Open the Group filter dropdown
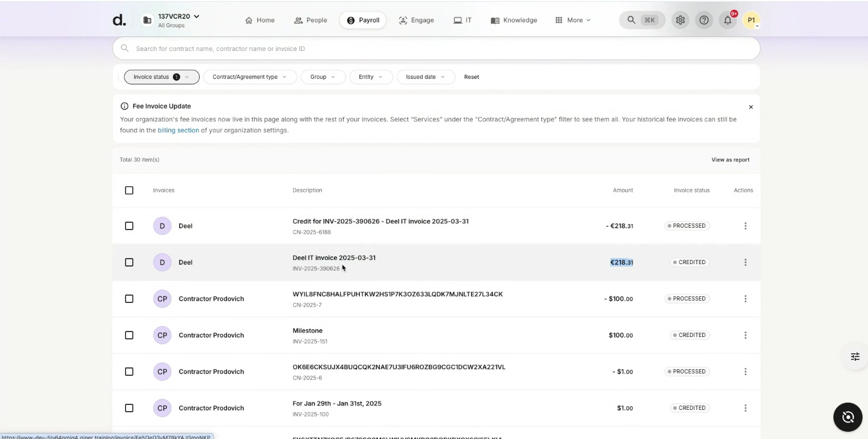 [x=323, y=77]
